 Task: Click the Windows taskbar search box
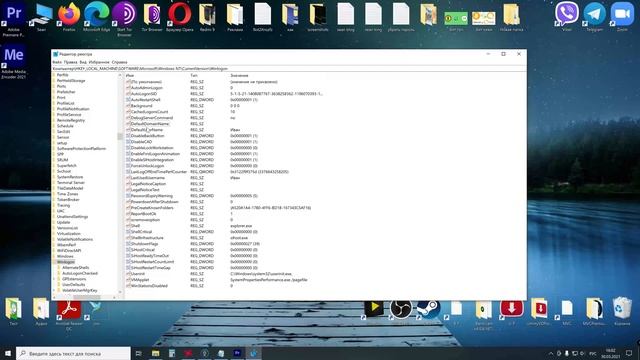[x=73, y=353]
